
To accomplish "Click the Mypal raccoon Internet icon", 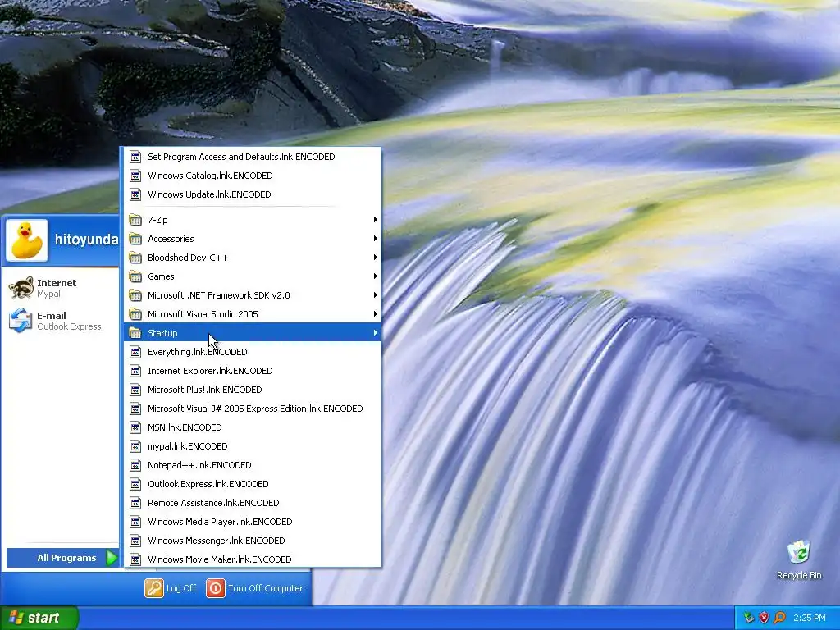I will (x=21, y=288).
